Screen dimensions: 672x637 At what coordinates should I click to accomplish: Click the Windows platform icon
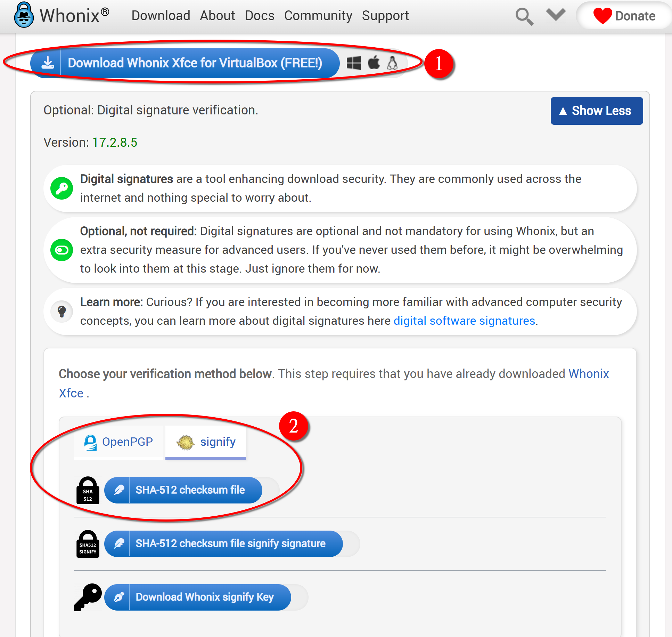pyautogui.click(x=354, y=63)
